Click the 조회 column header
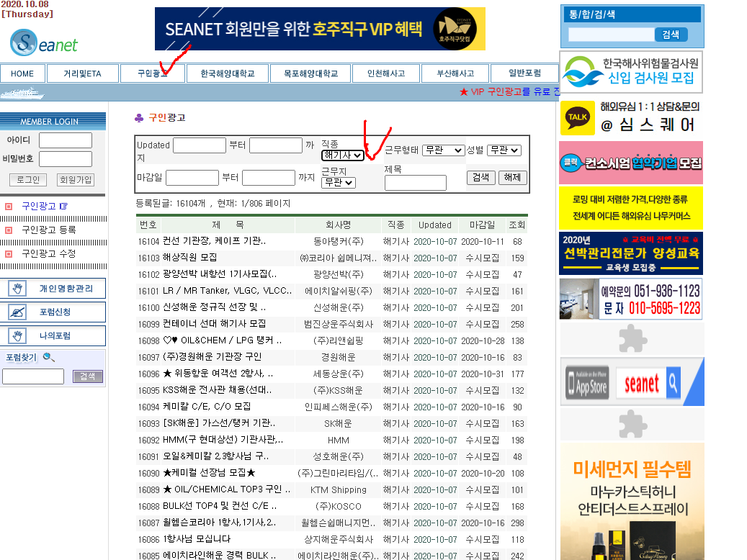 click(517, 225)
